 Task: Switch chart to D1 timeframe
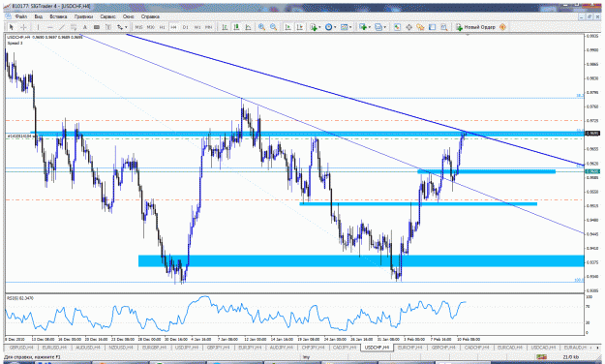(x=186, y=27)
